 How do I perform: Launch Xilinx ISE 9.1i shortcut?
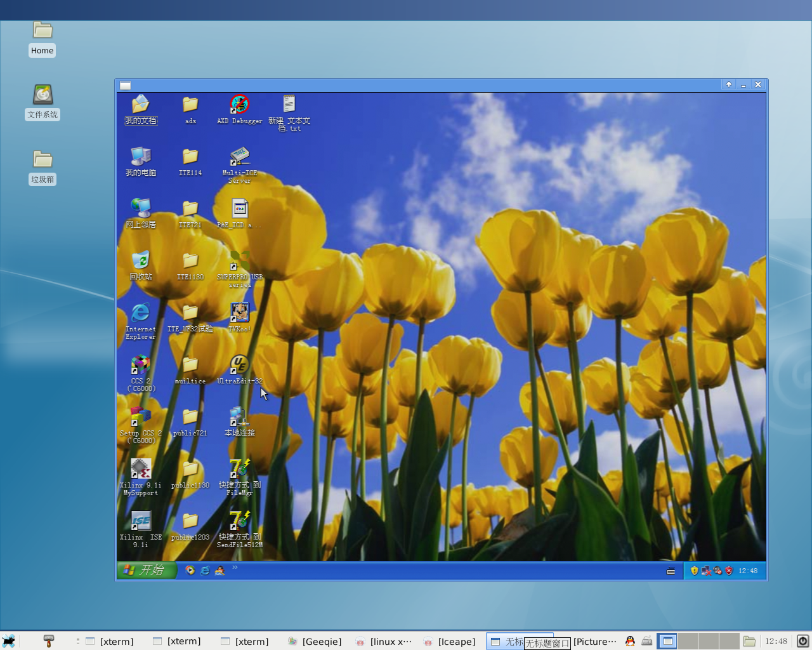[x=140, y=529]
